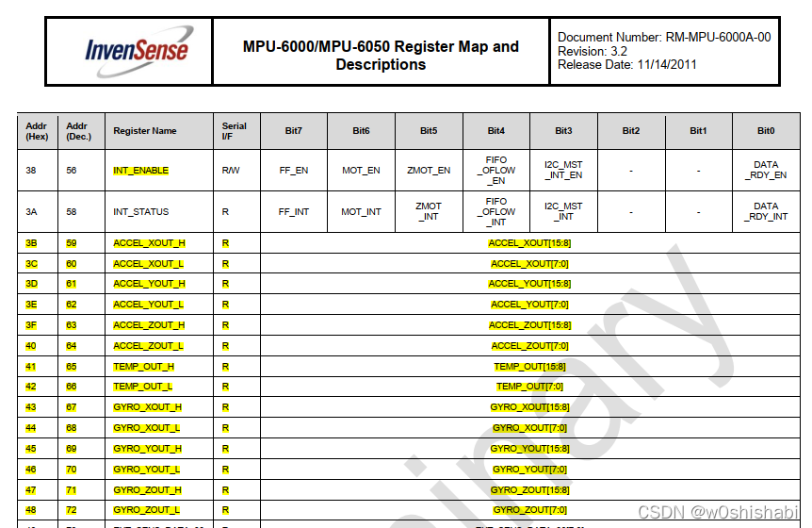Click the GYRO_ZOUT_L register name
812x528 pixels.
click(x=147, y=510)
